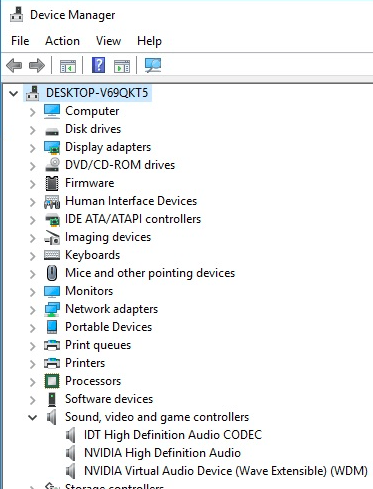
Task: Click Show/Hide Console Tree toolbar icon
Action: pos(68,66)
